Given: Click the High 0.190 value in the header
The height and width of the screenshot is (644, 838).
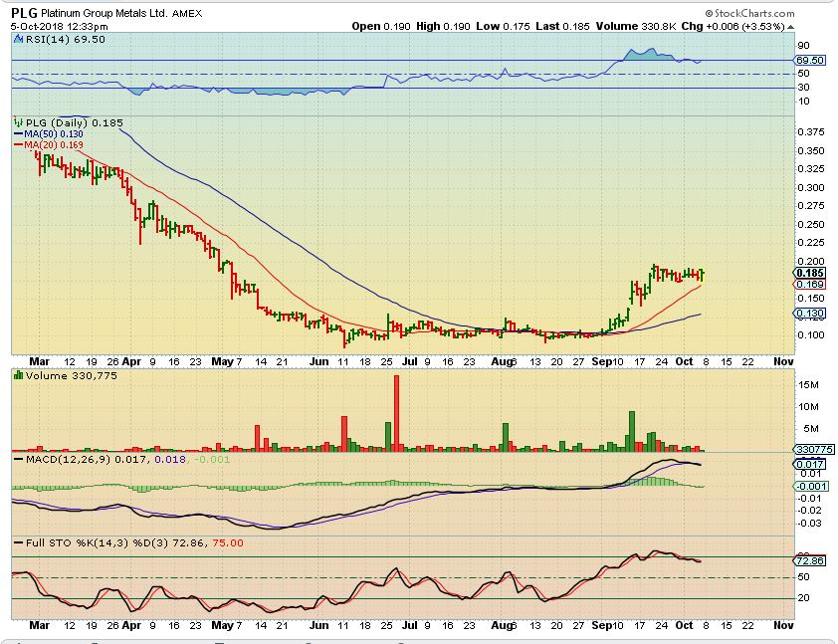Looking at the screenshot, I should (x=443, y=26).
